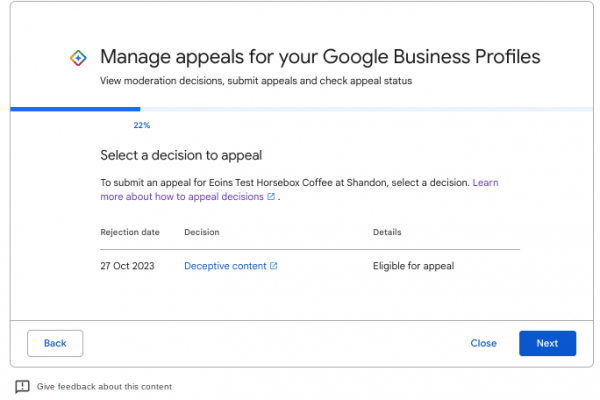Click the Select a decision to appeal heading
Screen dimensions: 600x400
181,155
